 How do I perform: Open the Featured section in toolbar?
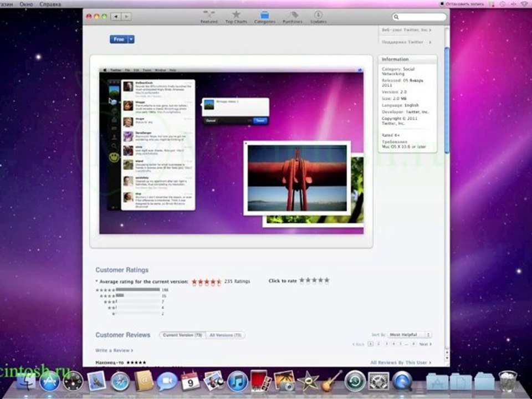pos(209,17)
